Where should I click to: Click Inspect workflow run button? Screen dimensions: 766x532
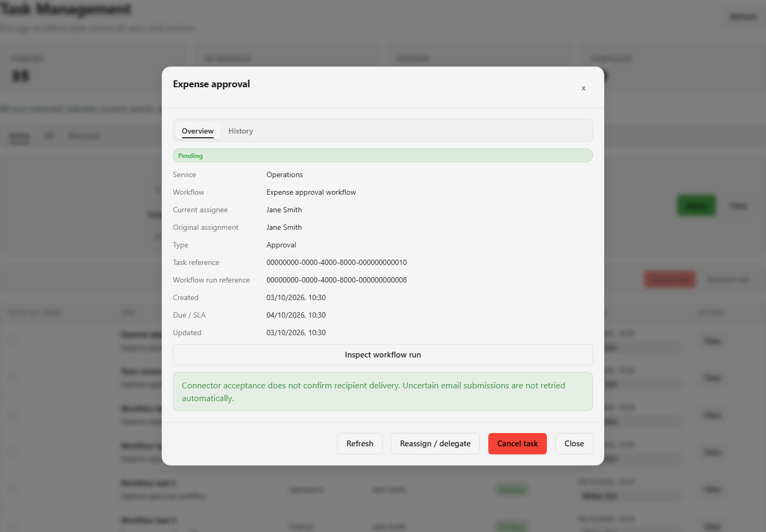(383, 355)
